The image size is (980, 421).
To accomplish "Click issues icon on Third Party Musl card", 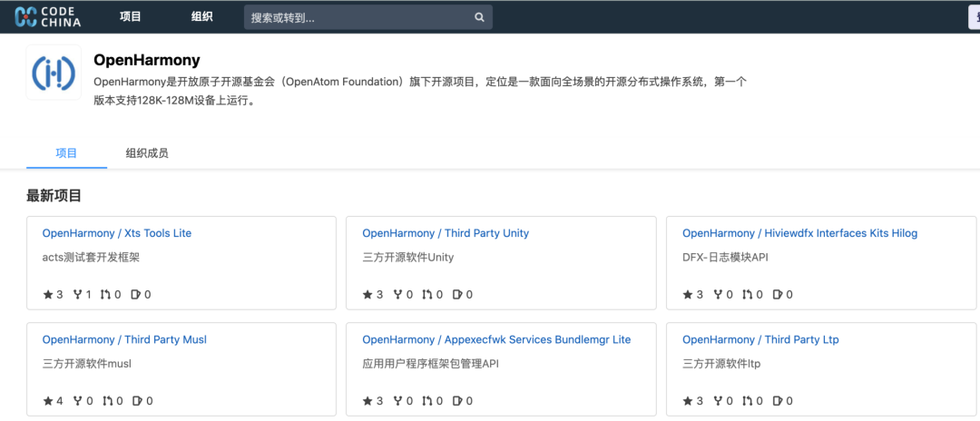I will pyautogui.click(x=138, y=401).
